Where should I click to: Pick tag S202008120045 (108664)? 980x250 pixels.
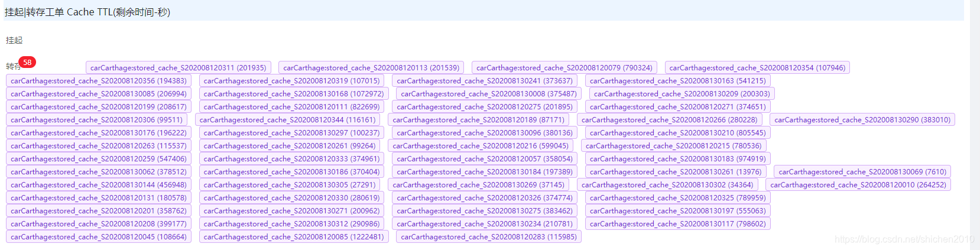[99, 237]
